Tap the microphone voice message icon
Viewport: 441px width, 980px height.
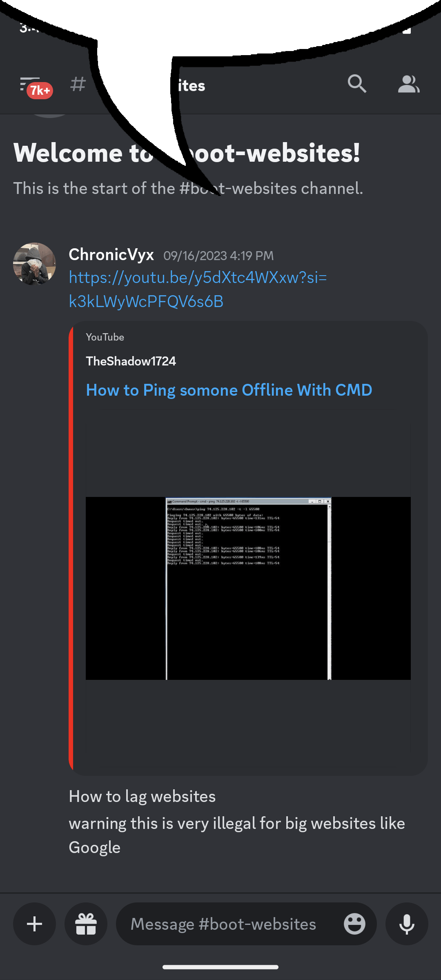pos(407,924)
